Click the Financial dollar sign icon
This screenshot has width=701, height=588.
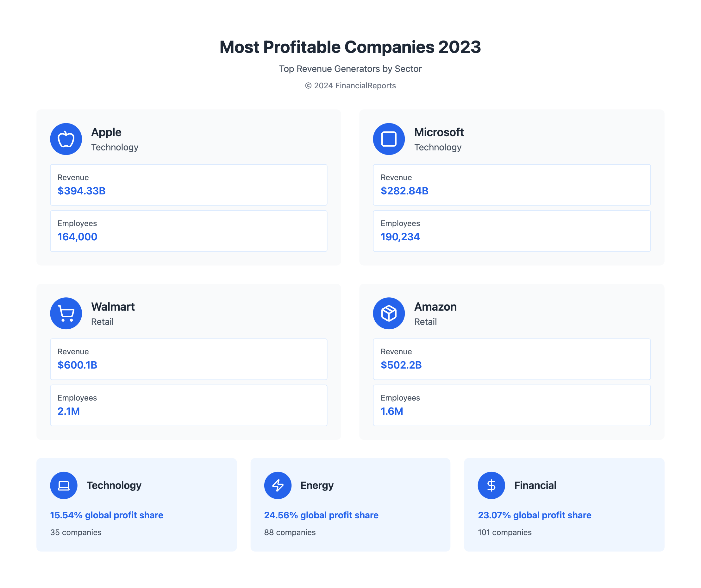491,485
